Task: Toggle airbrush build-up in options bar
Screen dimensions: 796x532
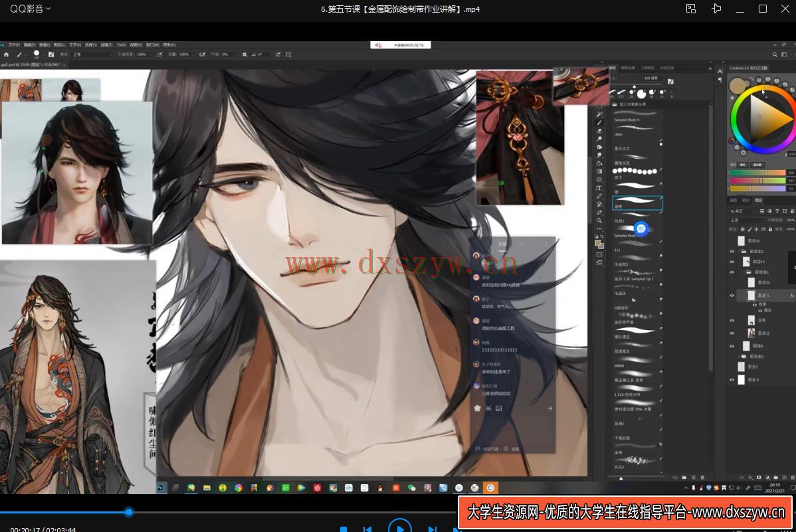Action: (x=202, y=54)
